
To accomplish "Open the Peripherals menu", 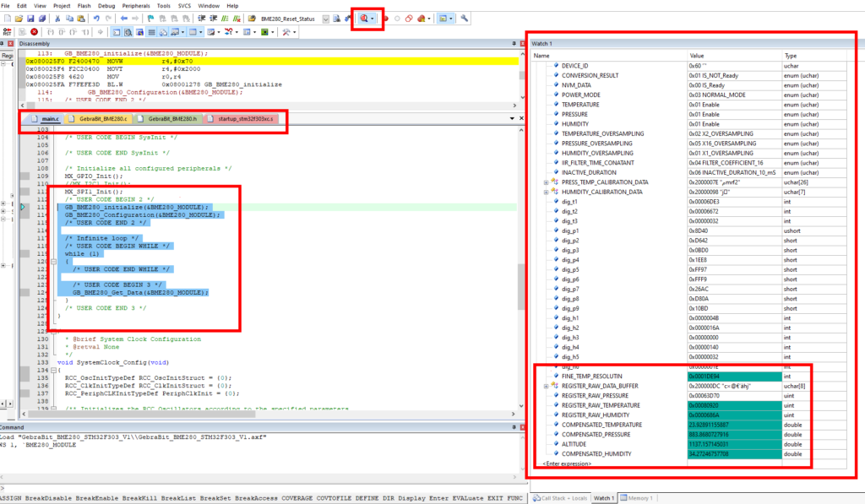I will (136, 6).
